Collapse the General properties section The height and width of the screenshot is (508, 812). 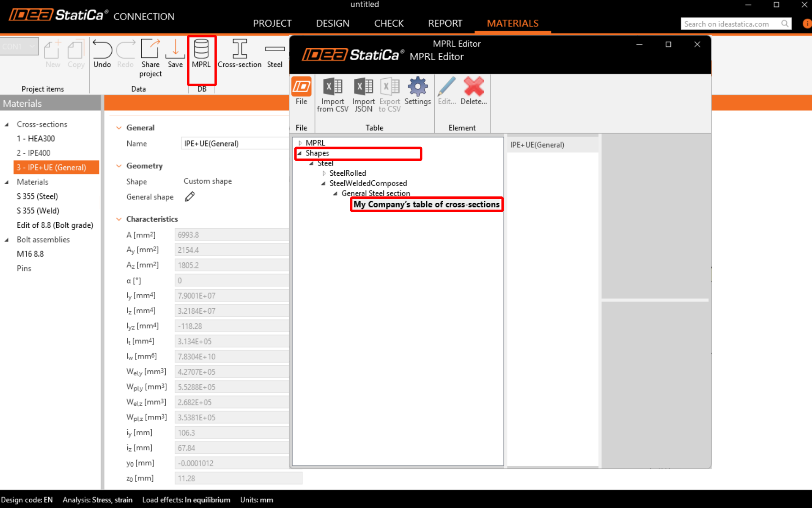point(119,128)
